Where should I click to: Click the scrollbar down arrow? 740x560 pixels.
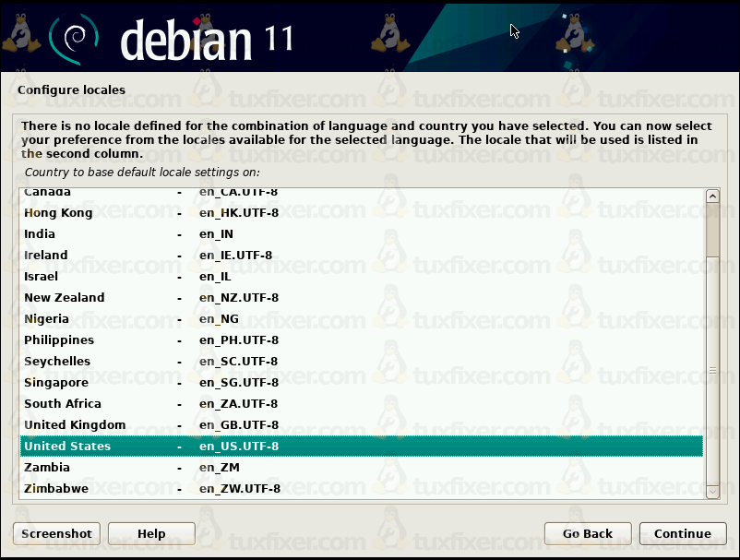click(711, 492)
